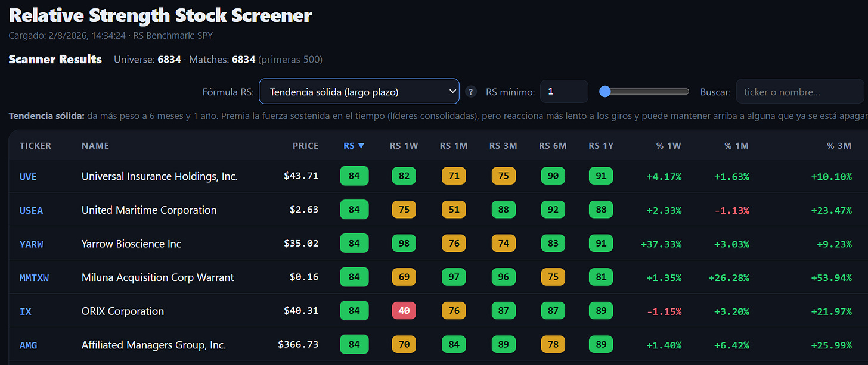Open the USEA ticker link
This screenshot has height=365, width=868.
coord(32,210)
